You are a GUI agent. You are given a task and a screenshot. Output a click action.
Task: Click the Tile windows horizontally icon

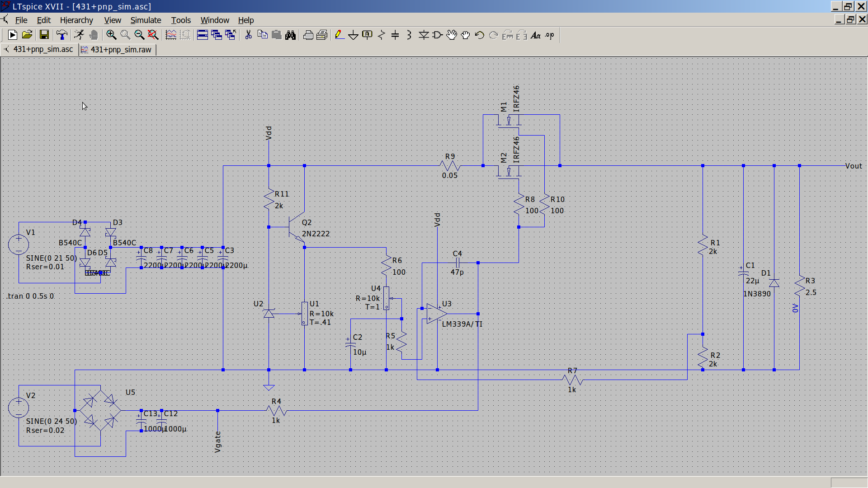pos(203,35)
